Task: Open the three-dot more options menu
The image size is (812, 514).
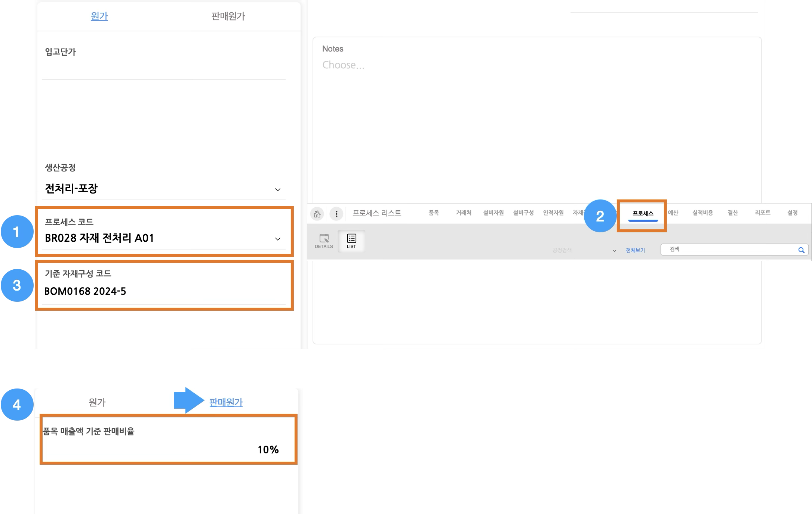Action: point(336,214)
